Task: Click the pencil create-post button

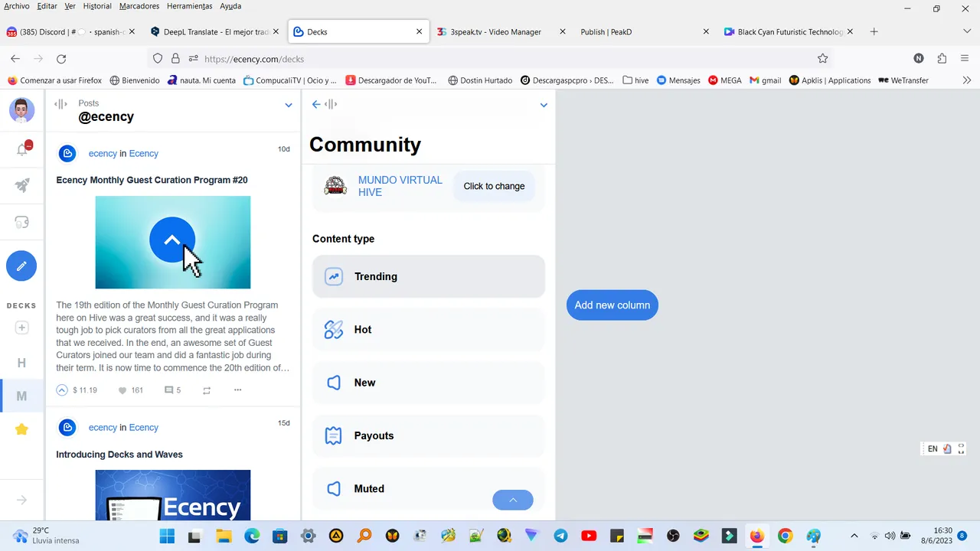Action: [x=21, y=266]
